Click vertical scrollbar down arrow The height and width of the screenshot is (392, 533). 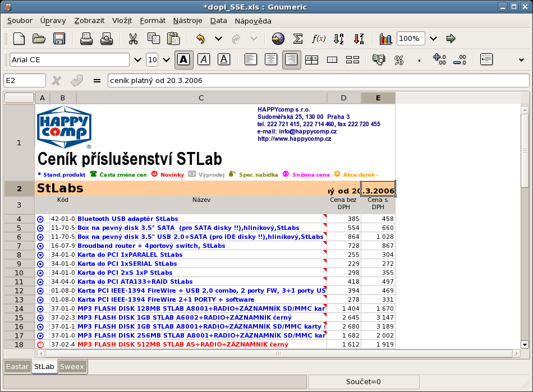(525, 345)
